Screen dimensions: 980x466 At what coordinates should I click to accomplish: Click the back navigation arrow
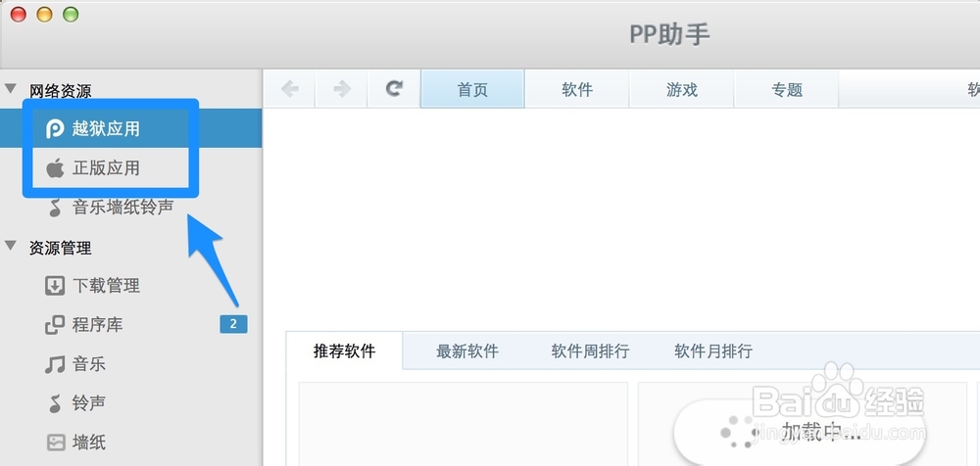pyautogui.click(x=289, y=89)
